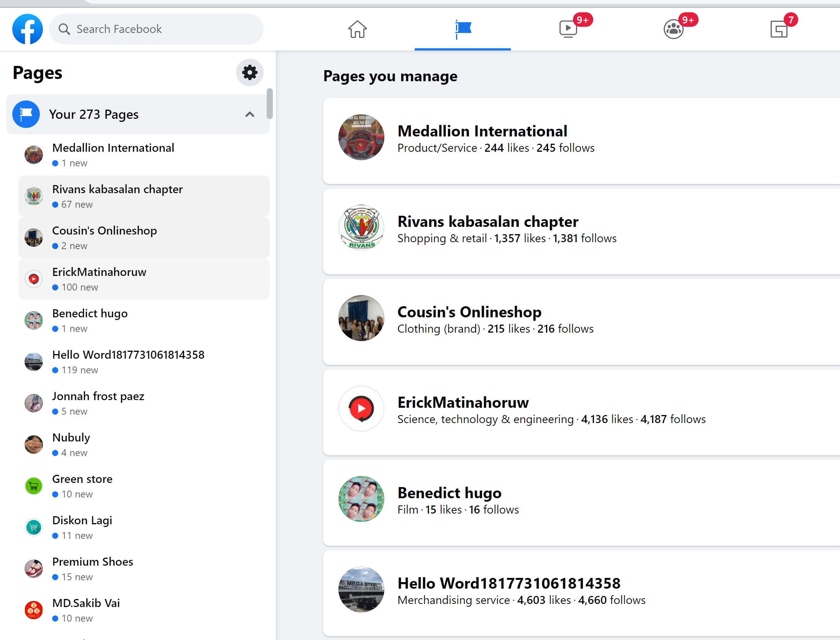
Task: Select the Pages flag tab
Action: point(463,29)
